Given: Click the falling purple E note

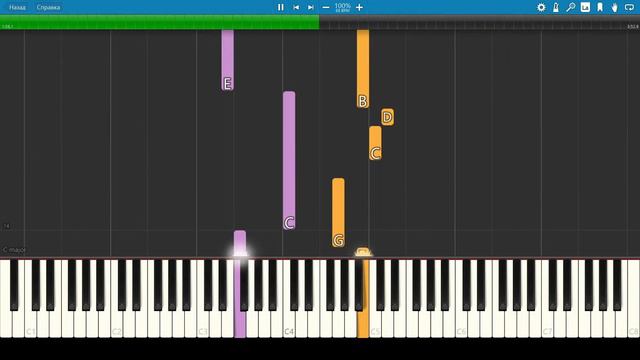Looking at the screenshot, I should coord(228,60).
